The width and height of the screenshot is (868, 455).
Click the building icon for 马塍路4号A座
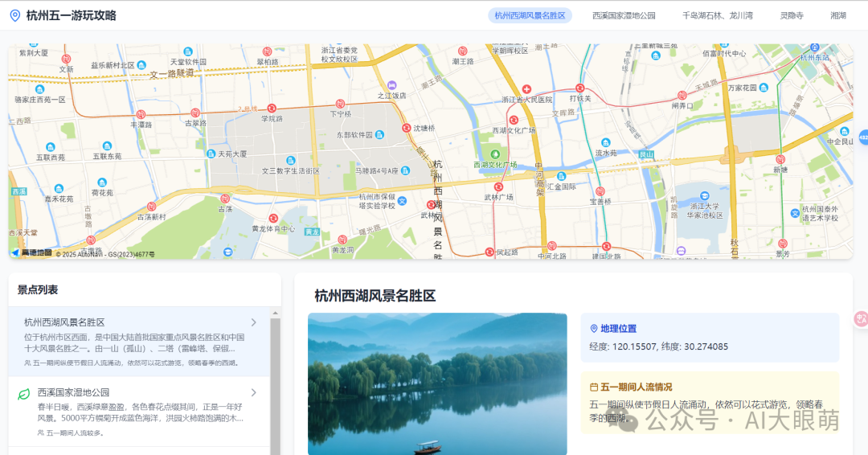[x=405, y=170]
